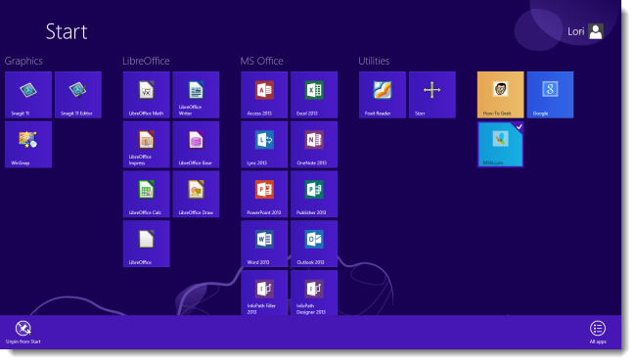Open the WinSnap tile

[x=28, y=145]
